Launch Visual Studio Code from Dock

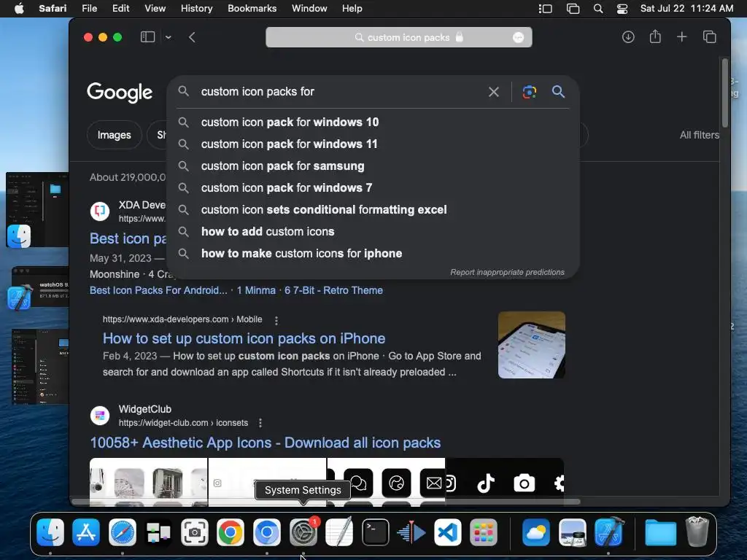pyautogui.click(x=448, y=532)
